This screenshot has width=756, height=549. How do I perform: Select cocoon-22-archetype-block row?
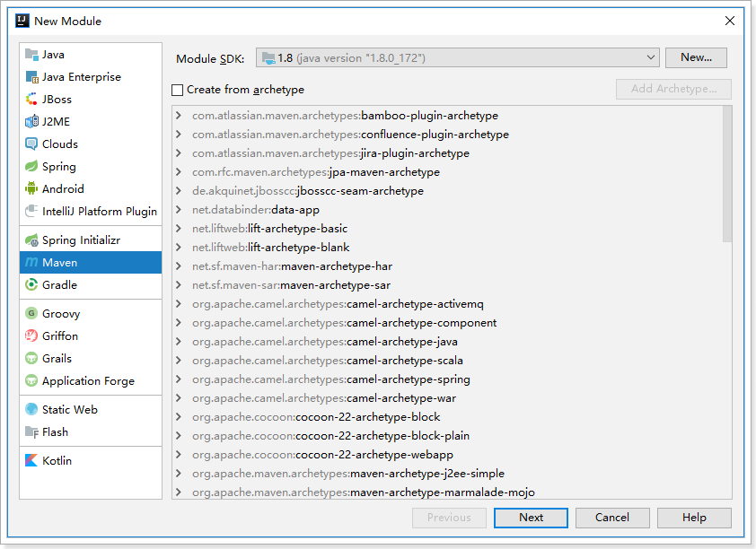(x=447, y=416)
